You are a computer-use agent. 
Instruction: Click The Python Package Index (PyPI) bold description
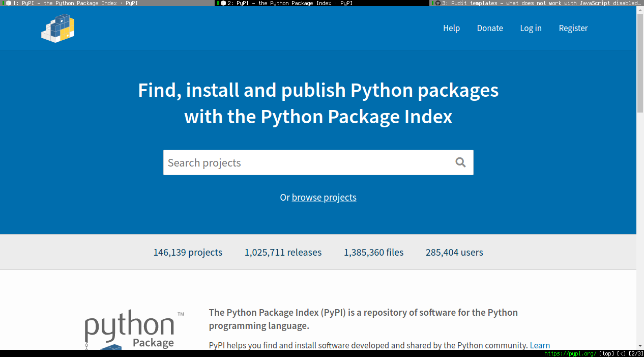(363, 319)
